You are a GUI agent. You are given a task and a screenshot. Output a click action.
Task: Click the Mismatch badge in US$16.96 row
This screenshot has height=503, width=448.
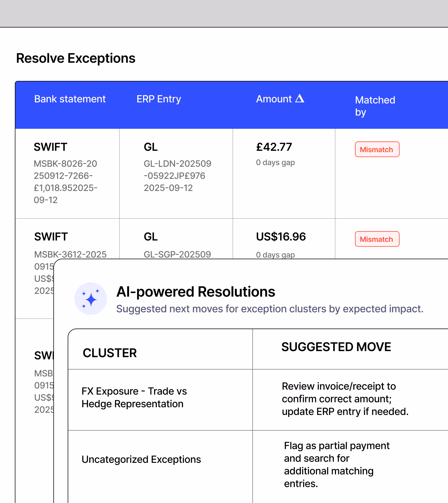[x=377, y=239]
